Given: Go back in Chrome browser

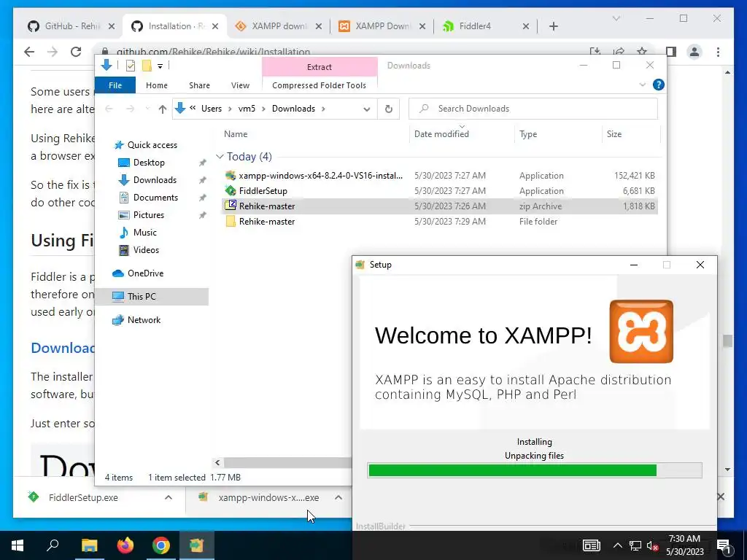Looking at the screenshot, I should [29, 52].
